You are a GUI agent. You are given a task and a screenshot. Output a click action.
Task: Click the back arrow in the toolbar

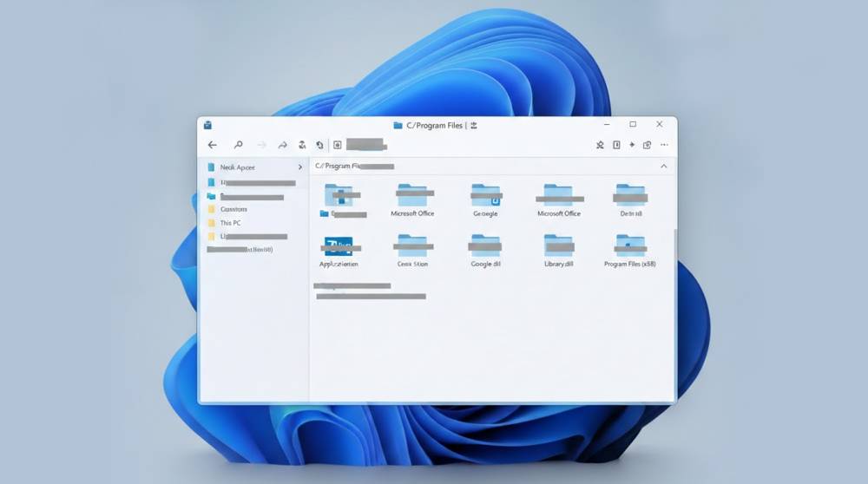(x=212, y=145)
